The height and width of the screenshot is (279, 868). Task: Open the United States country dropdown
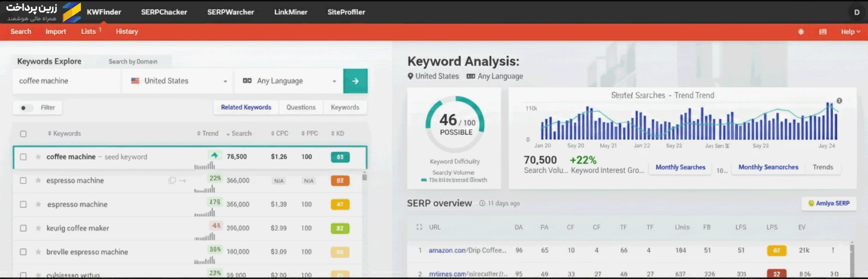click(179, 81)
